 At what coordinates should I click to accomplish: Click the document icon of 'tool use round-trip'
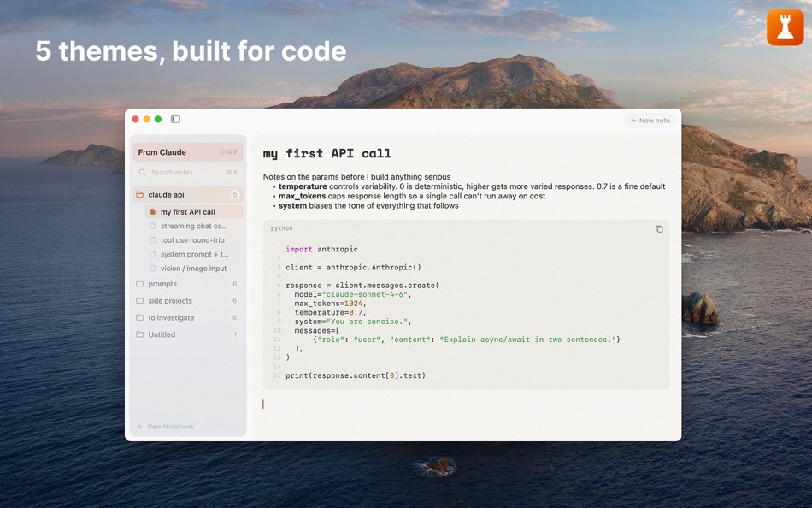(153, 240)
